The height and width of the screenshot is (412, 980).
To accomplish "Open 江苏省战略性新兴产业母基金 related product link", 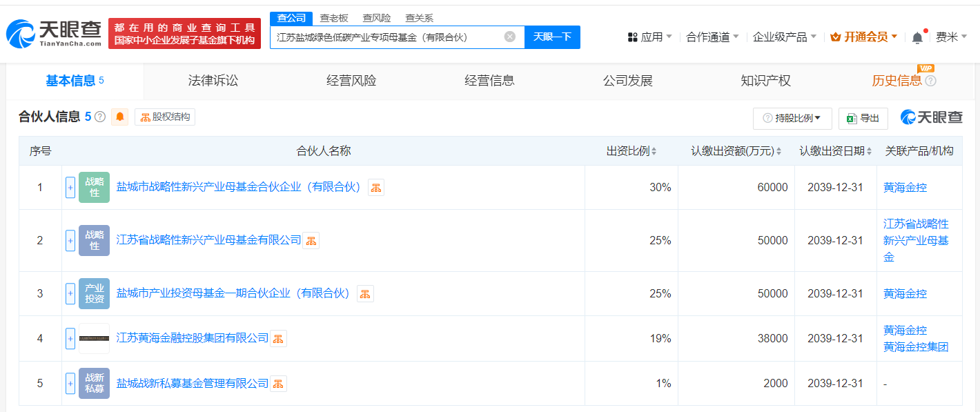I will tap(917, 240).
